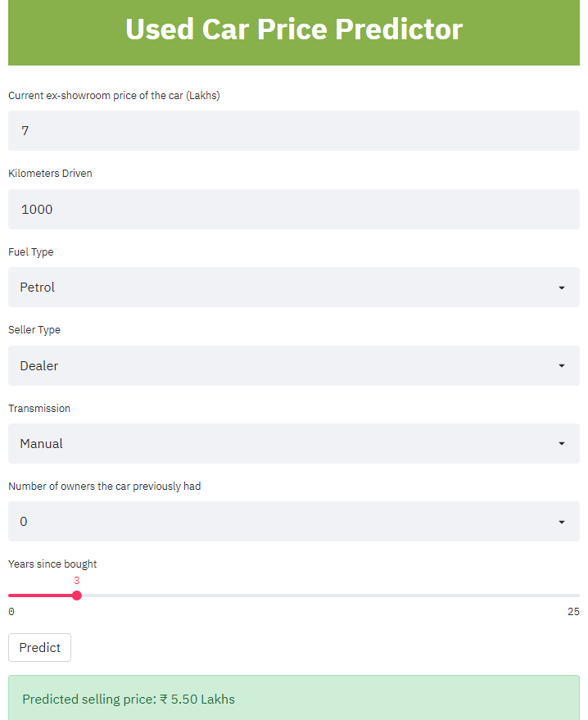This screenshot has height=720, width=588.
Task: Select the Fuel Type field label
Action: pyautogui.click(x=30, y=251)
